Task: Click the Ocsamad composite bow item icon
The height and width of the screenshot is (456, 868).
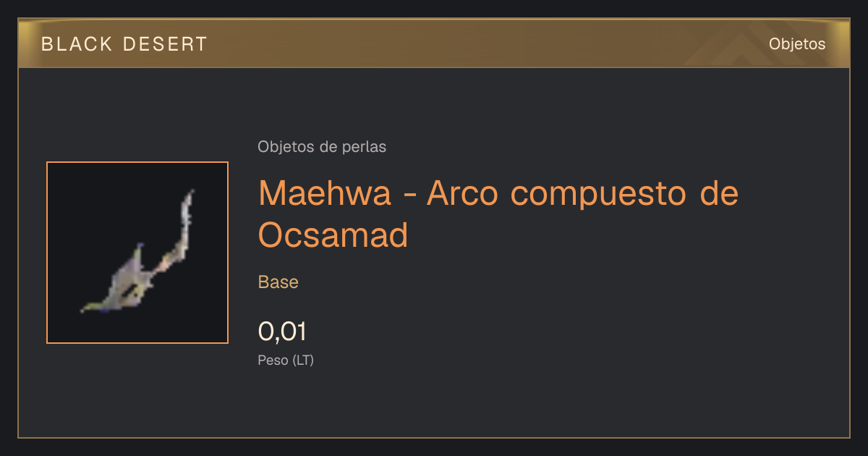Action: tap(137, 253)
